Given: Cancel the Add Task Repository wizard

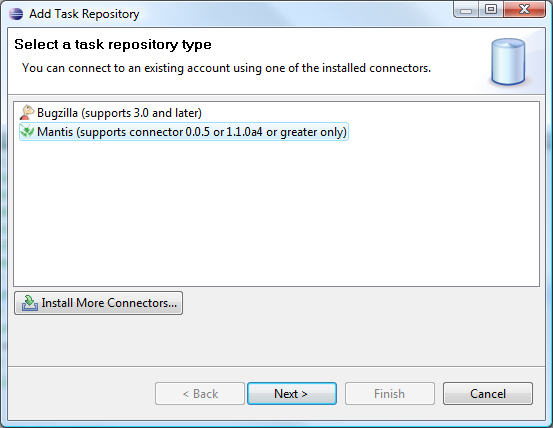Looking at the screenshot, I should pyautogui.click(x=488, y=393).
